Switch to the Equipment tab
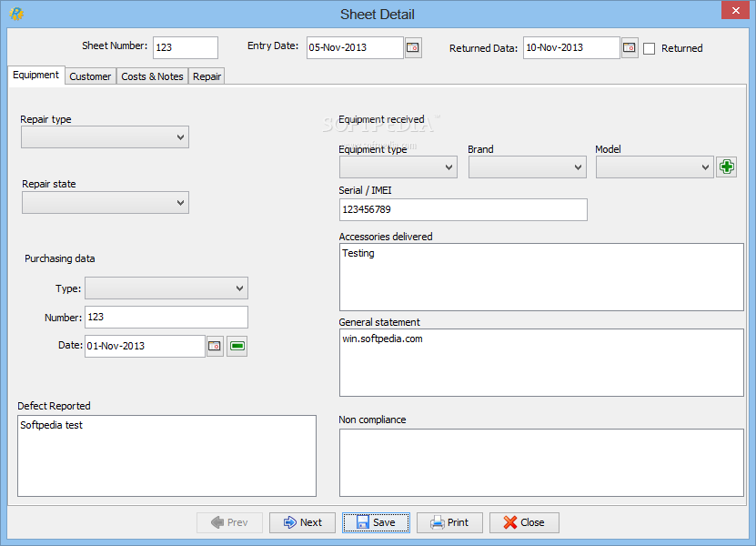756x546 pixels. click(x=36, y=76)
